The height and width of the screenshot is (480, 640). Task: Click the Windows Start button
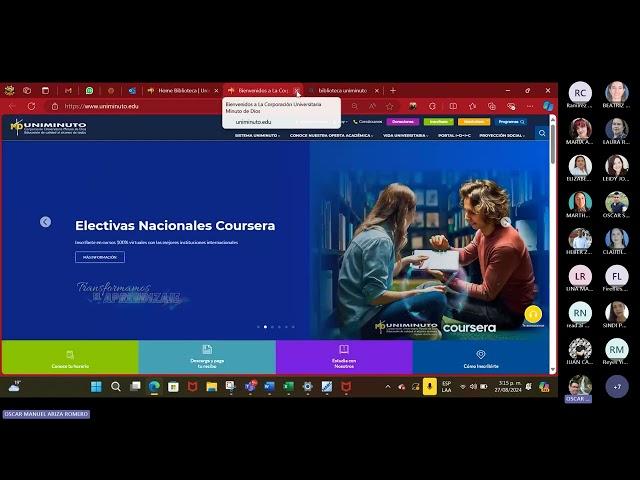coord(96,387)
